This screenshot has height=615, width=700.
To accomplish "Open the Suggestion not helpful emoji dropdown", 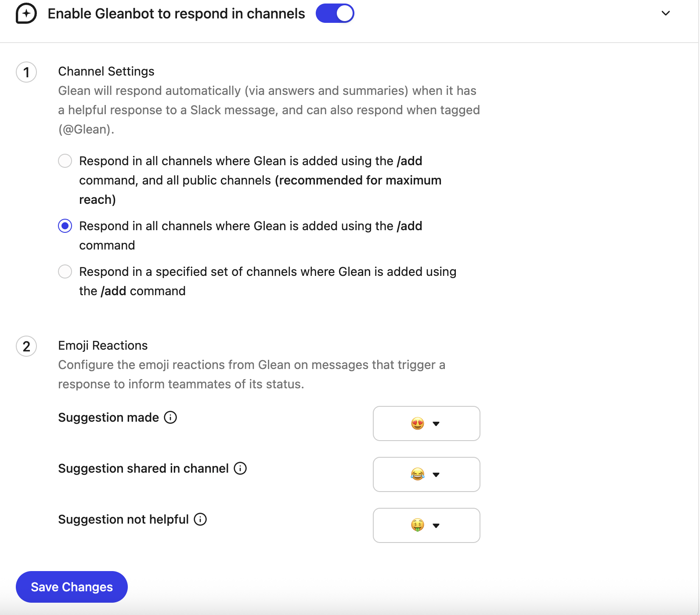I will coord(435,525).
